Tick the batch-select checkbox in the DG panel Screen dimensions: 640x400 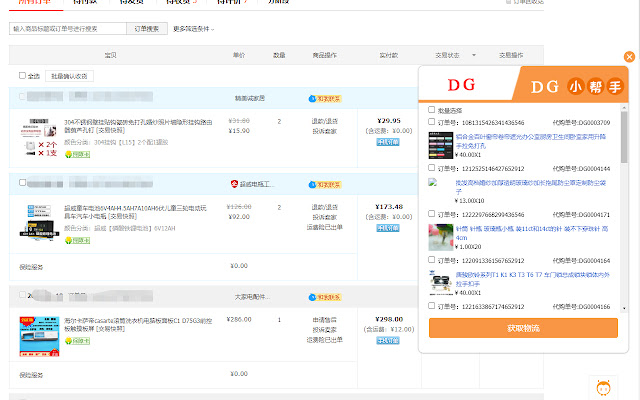point(431,110)
